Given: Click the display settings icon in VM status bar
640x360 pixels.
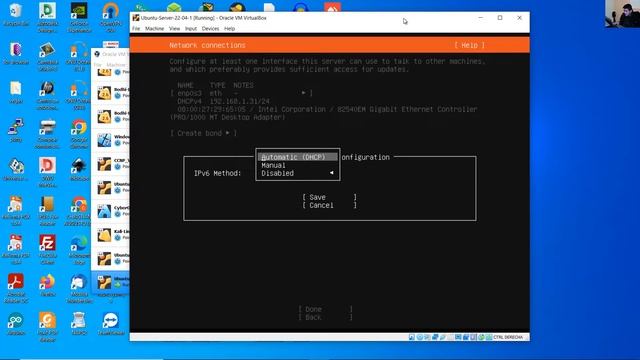Looking at the screenshot, I should pyautogui.click(x=458, y=337).
